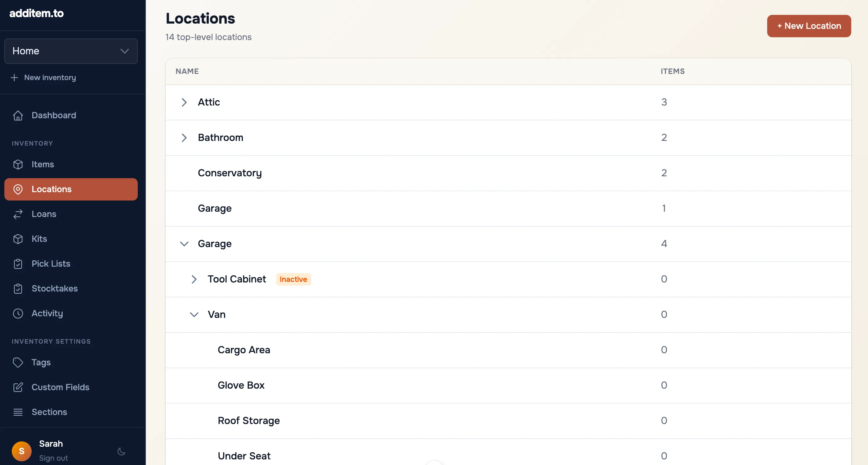Open the Under Seat location
This screenshot has height=465, width=868.
point(244,456)
